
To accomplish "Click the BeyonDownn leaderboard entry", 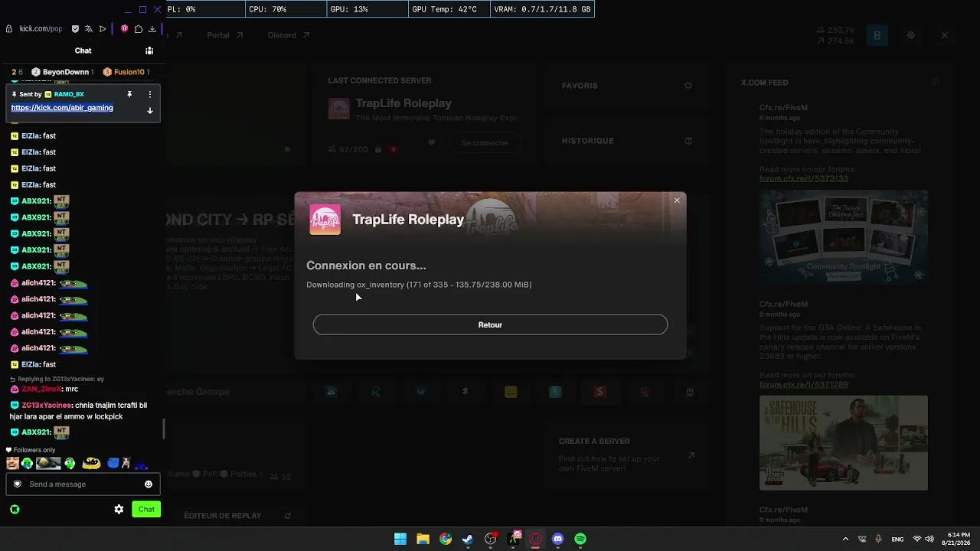I will (63, 72).
